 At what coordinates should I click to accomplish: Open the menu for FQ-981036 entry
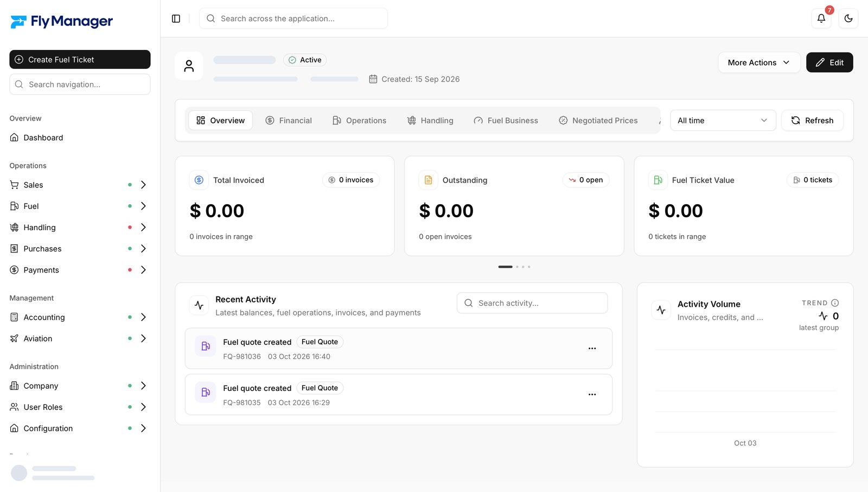coord(592,349)
